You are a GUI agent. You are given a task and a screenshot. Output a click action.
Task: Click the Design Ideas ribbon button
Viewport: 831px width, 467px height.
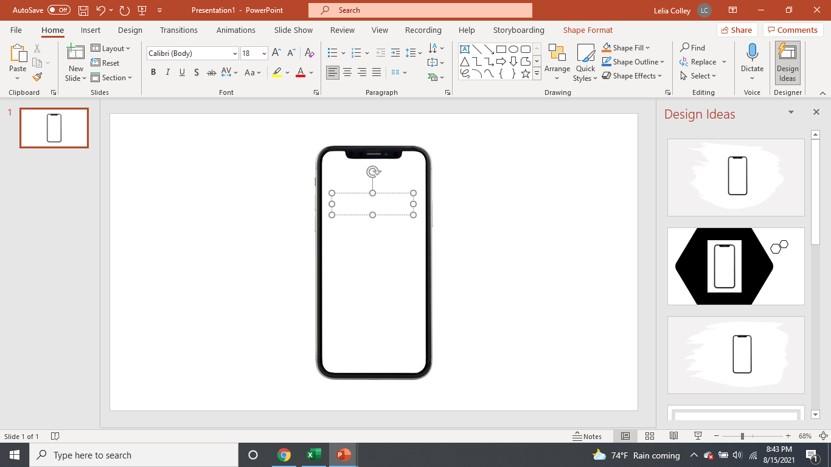(x=787, y=62)
